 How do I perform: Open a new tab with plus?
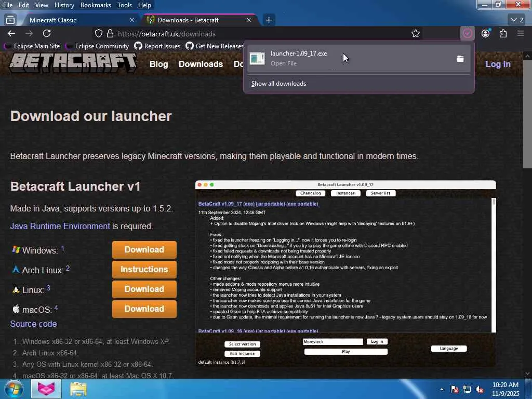(269, 20)
